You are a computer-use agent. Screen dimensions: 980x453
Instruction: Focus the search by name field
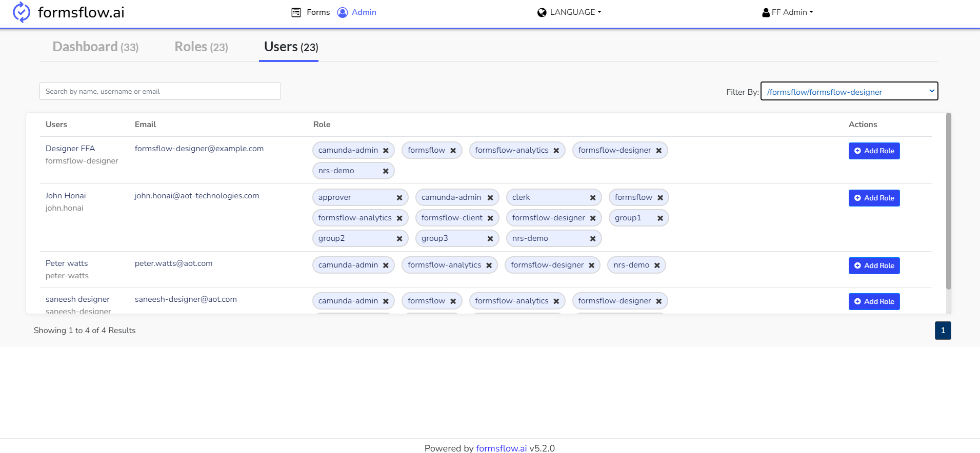tap(160, 91)
